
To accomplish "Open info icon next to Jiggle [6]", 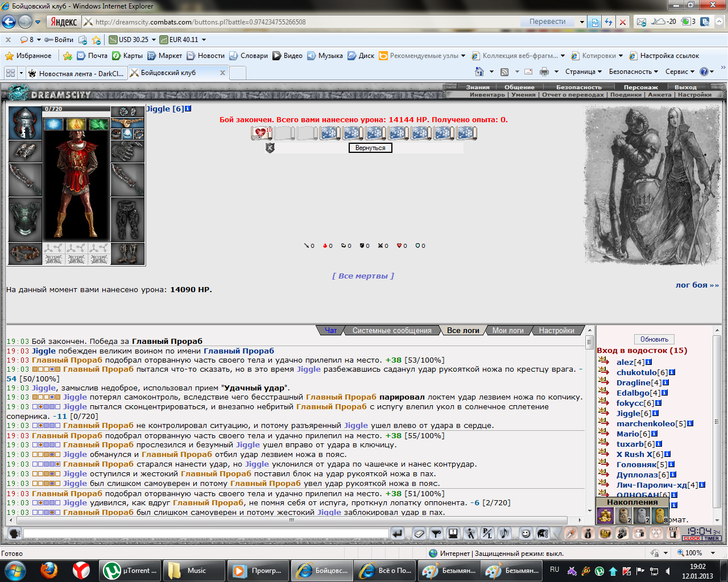I will click(188, 109).
